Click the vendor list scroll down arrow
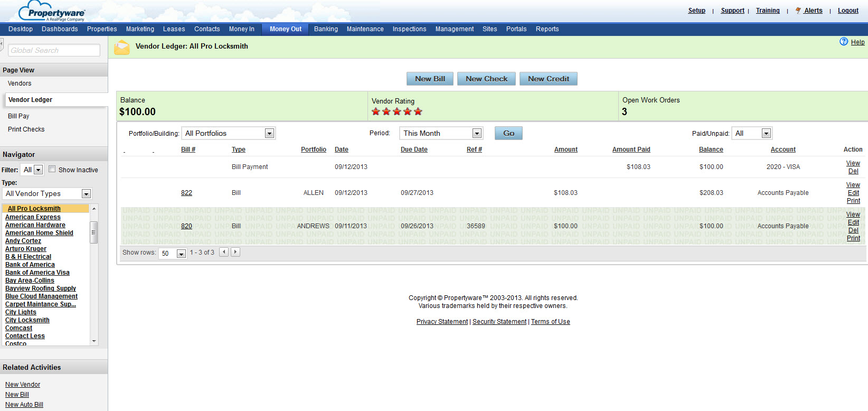Screen dimensions: 868x411 (x=94, y=341)
